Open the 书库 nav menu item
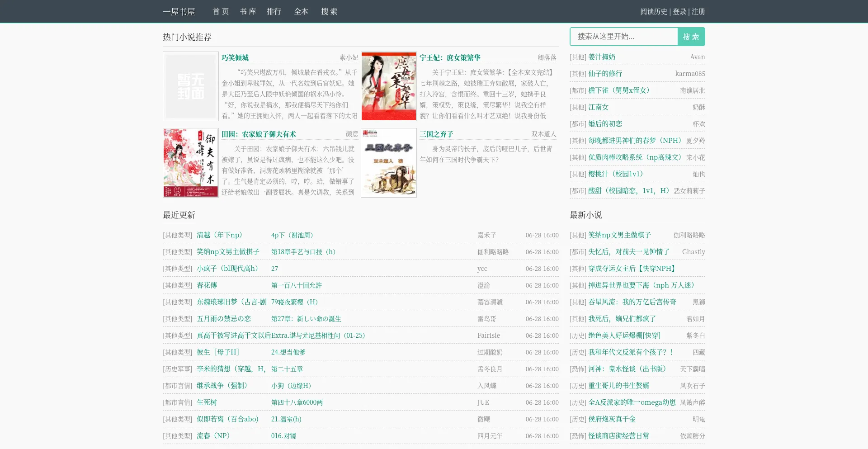 click(248, 11)
